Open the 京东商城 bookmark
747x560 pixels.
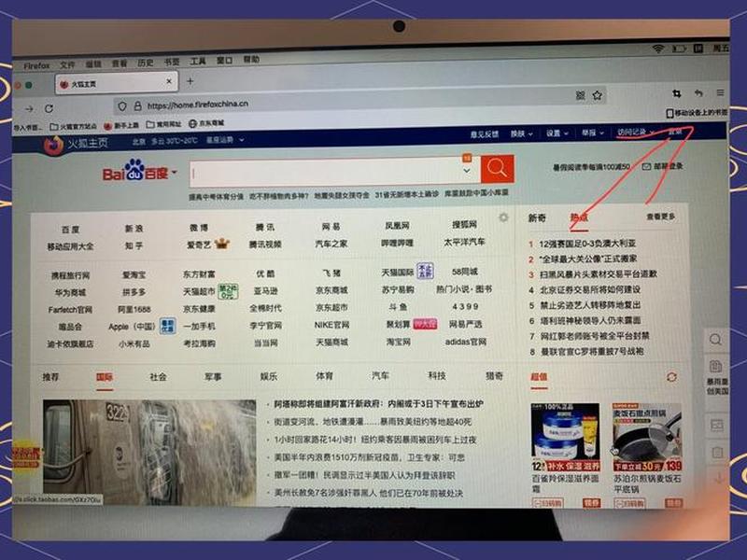tap(206, 123)
